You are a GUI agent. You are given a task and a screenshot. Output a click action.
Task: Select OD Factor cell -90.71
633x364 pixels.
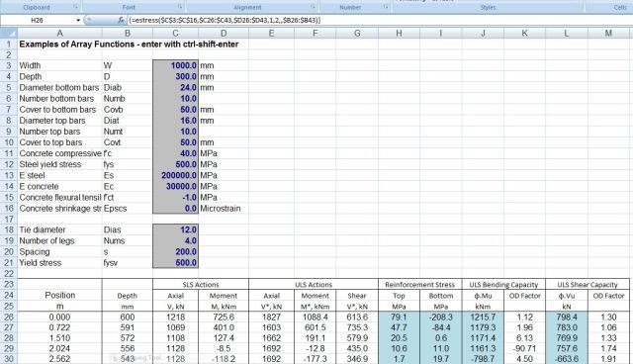(x=524, y=348)
